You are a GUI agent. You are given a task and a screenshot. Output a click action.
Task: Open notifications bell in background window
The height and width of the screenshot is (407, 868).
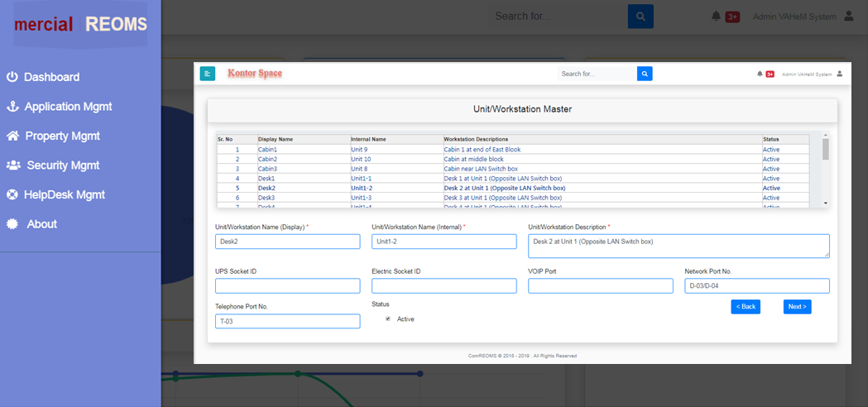(x=716, y=17)
